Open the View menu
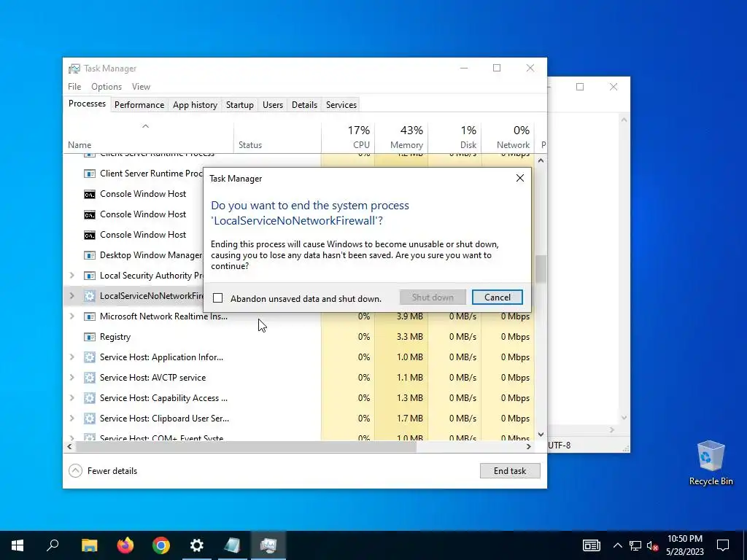This screenshot has width=747, height=560. coord(141,87)
